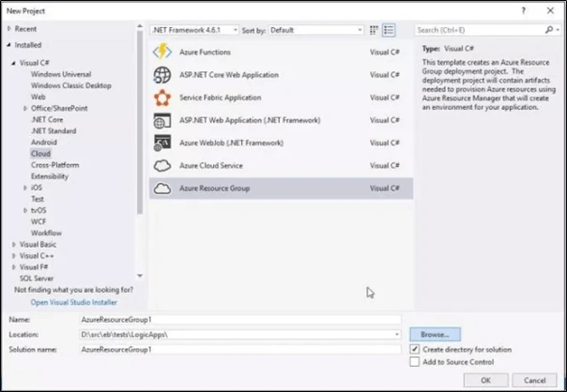This screenshot has height=392, width=567.
Task: Click the Cancel button
Action: click(534, 380)
